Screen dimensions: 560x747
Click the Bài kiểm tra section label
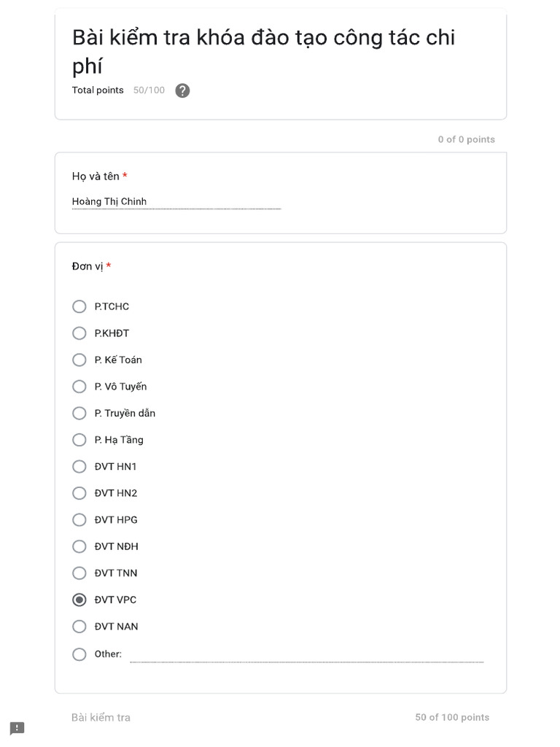101,718
